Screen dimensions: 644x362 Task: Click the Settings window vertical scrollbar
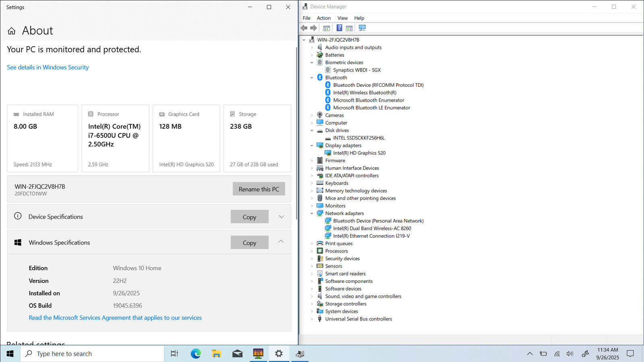pos(297,133)
